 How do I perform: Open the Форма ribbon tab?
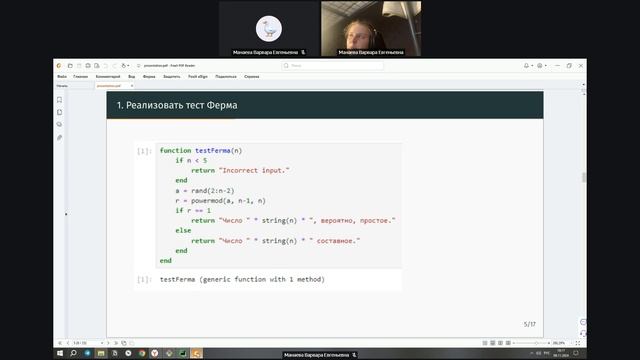[149, 77]
